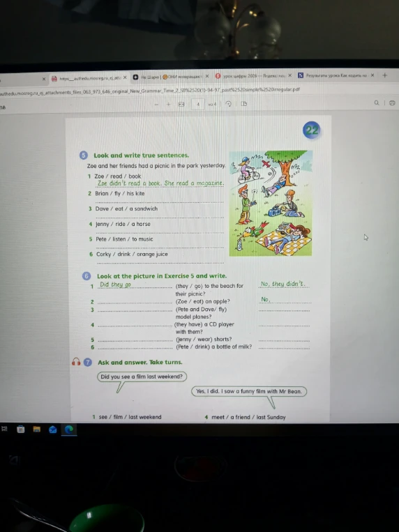This screenshot has height=532, width=399.
Task: Close the 'Не Шарю' tab
Action: [206, 76]
